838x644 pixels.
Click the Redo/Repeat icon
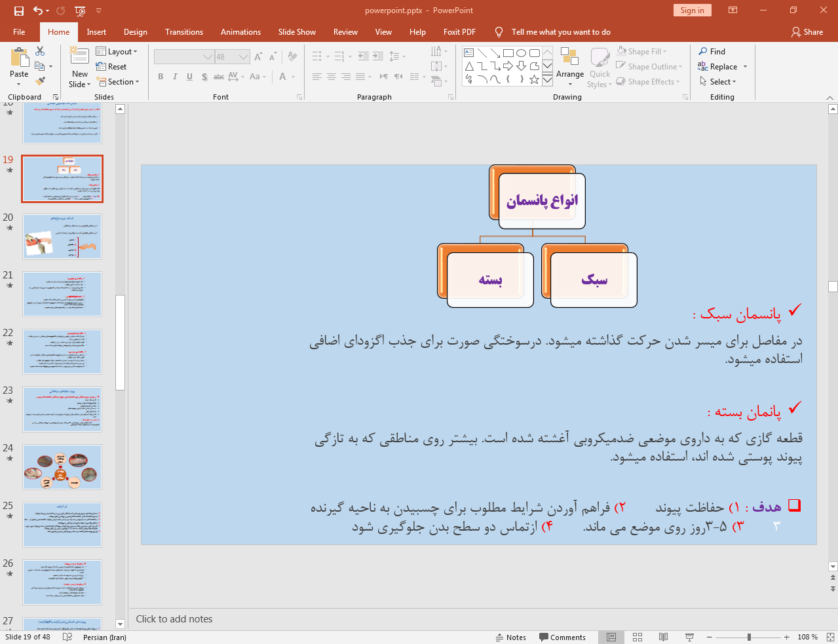pos(61,10)
